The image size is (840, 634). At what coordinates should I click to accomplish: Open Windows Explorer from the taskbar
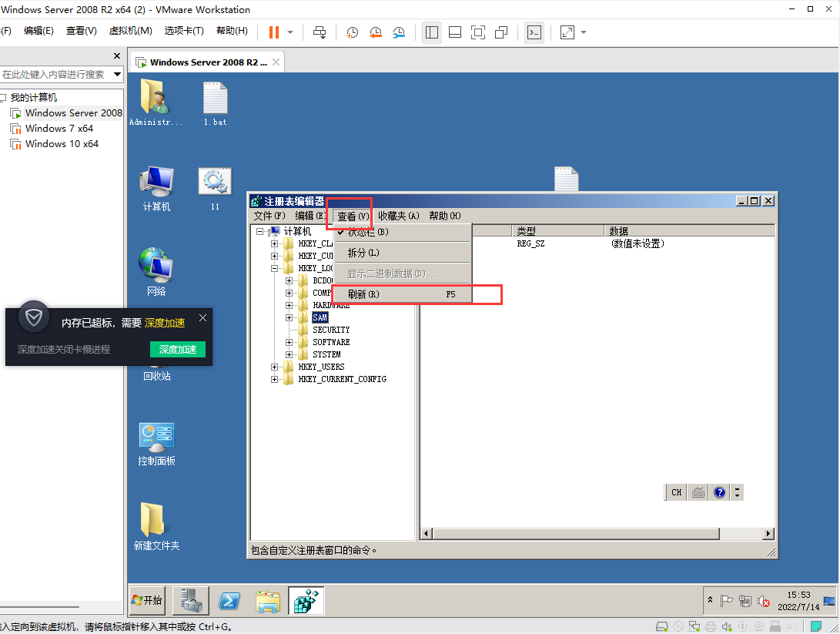(x=268, y=601)
